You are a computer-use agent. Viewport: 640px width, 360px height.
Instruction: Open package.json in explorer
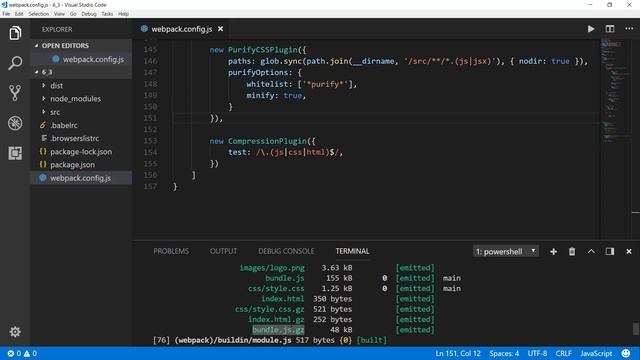[x=81, y=165]
